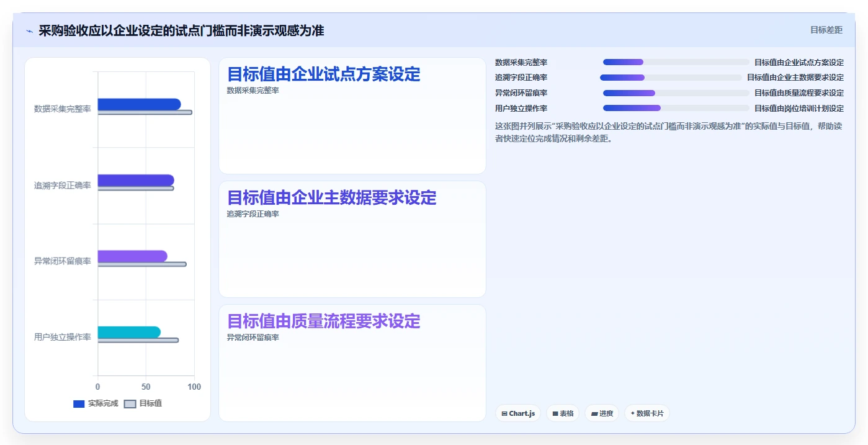Select the 进度 tag chip
The image size is (868, 445).
[x=602, y=413]
